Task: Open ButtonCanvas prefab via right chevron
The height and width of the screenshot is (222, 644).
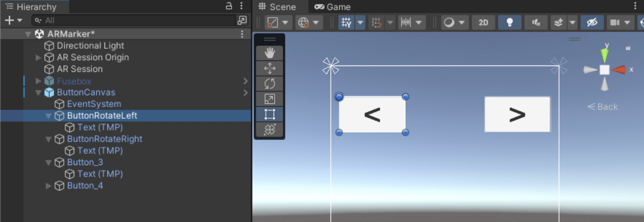Action: point(245,92)
